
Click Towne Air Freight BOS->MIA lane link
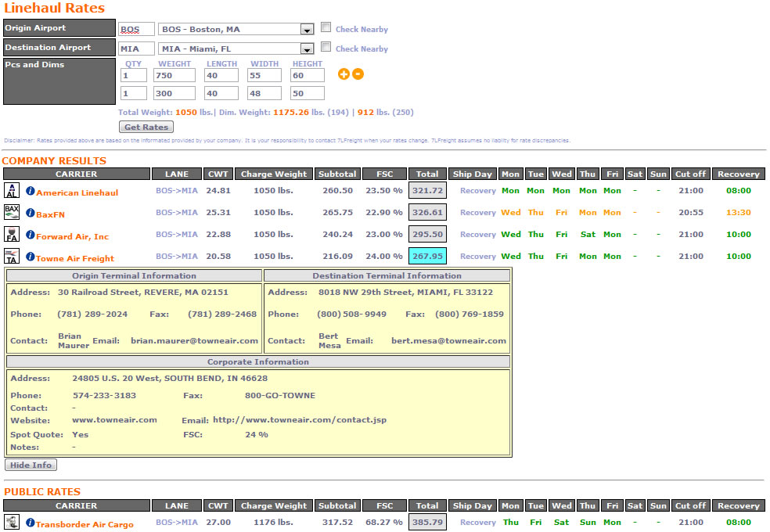click(x=177, y=256)
